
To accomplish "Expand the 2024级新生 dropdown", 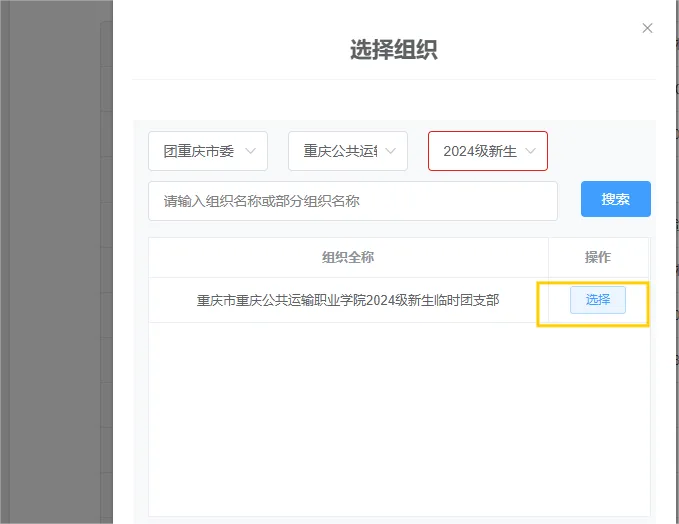I will click(488, 151).
